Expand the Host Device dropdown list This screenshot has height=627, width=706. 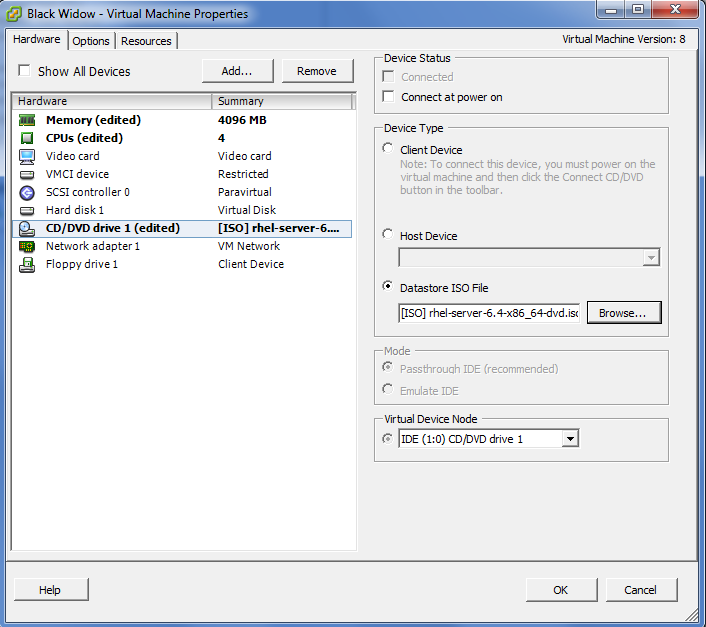[x=651, y=258]
